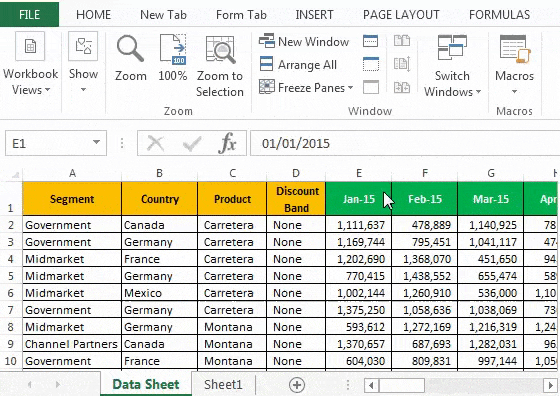Select column G header

pos(491,174)
